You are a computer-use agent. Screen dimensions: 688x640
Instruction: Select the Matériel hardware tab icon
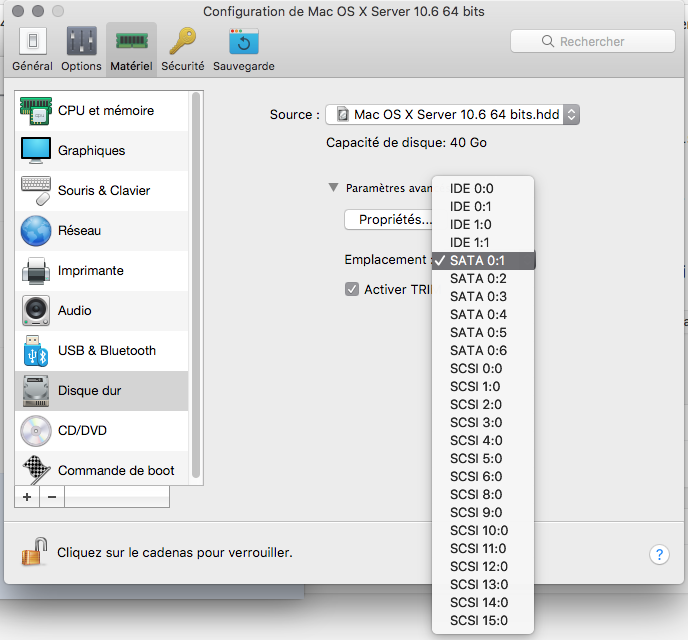[131, 41]
